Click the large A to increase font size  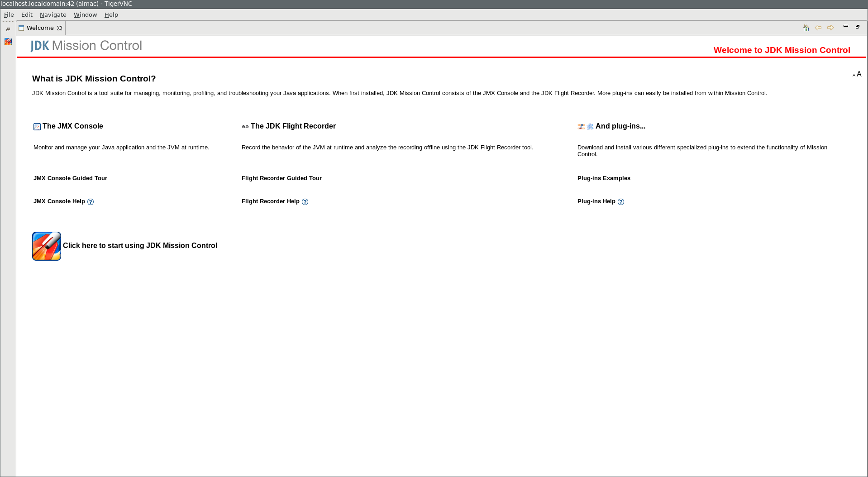[859, 74]
